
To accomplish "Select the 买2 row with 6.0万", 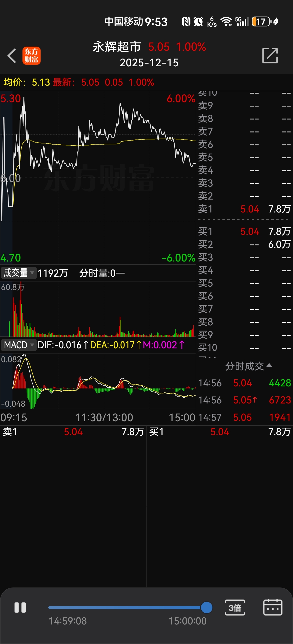I will coord(244,244).
